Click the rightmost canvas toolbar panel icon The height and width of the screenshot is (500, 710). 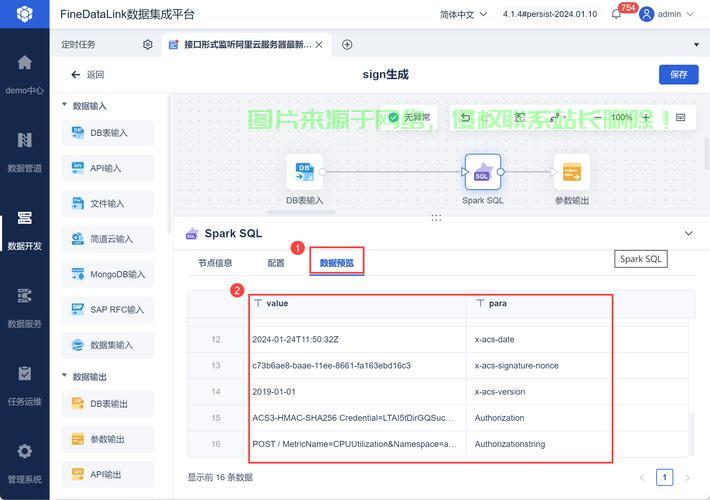pyautogui.click(x=680, y=117)
